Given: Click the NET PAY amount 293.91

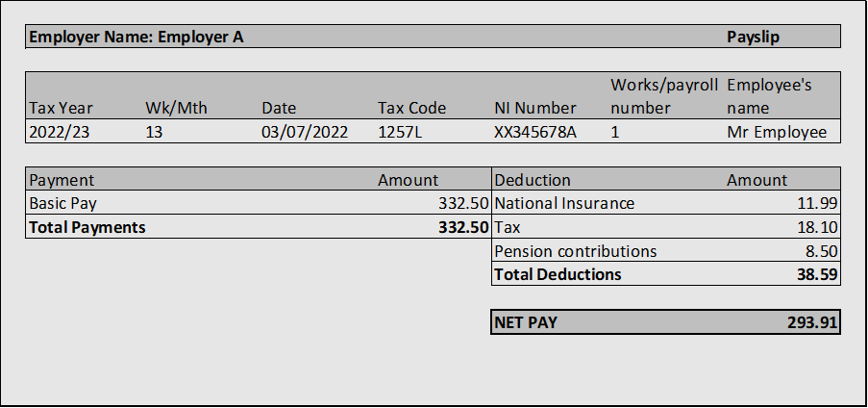Looking at the screenshot, I should pos(812,322).
